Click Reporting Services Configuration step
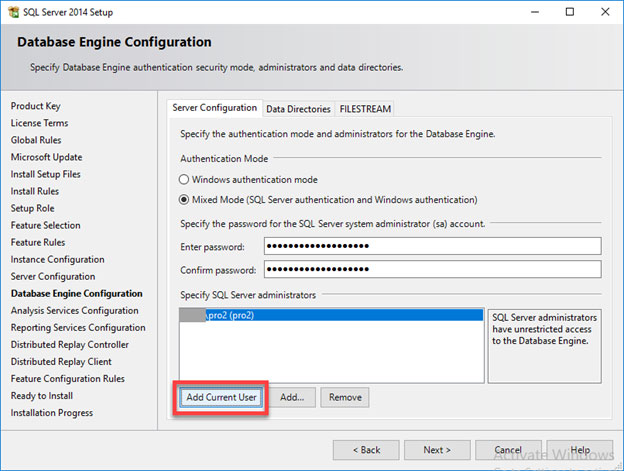 [x=78, y=328]
